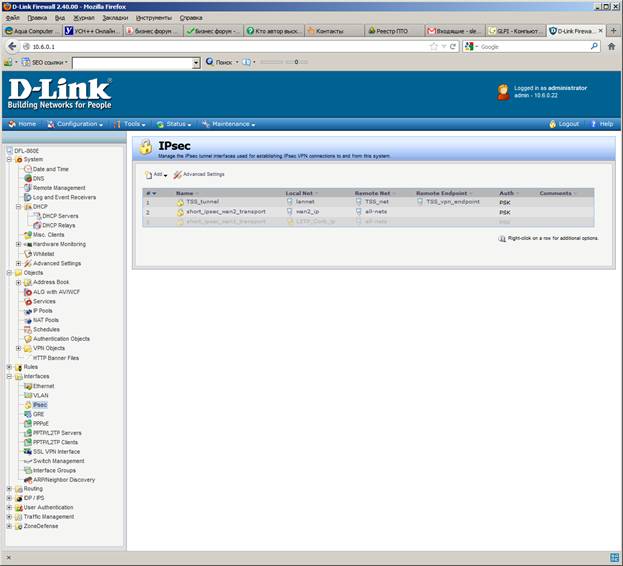Viewport: 623px width, 566px height.
Task: Click the Firefox home icon
Action: point(611,46)
